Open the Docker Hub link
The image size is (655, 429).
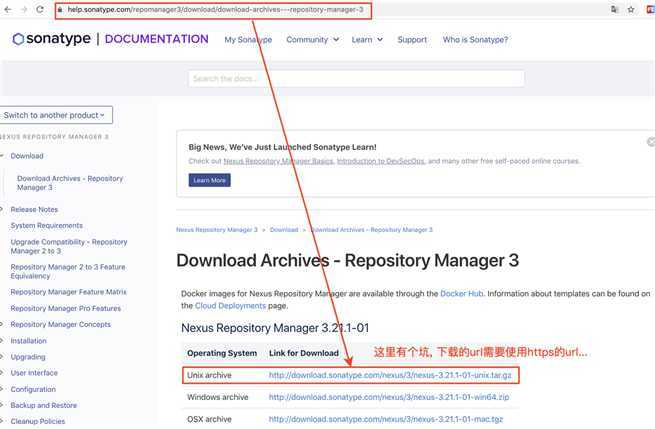pos(462,294)
